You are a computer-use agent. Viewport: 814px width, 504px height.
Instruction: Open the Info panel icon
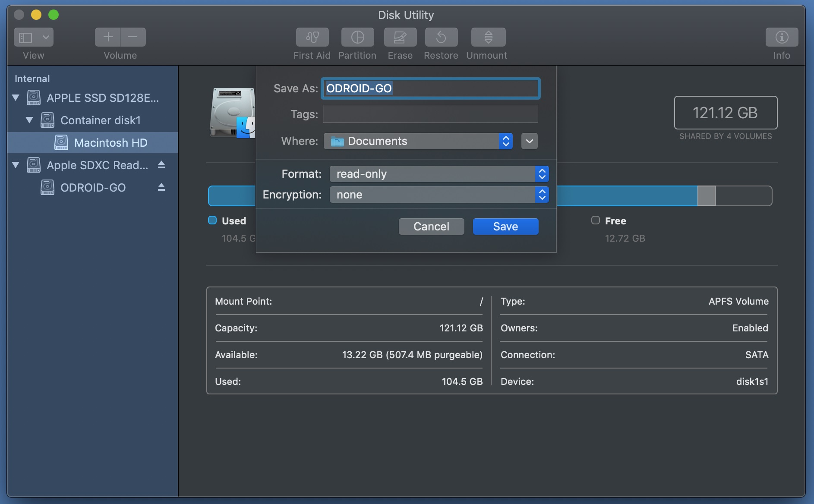point(781,38)
